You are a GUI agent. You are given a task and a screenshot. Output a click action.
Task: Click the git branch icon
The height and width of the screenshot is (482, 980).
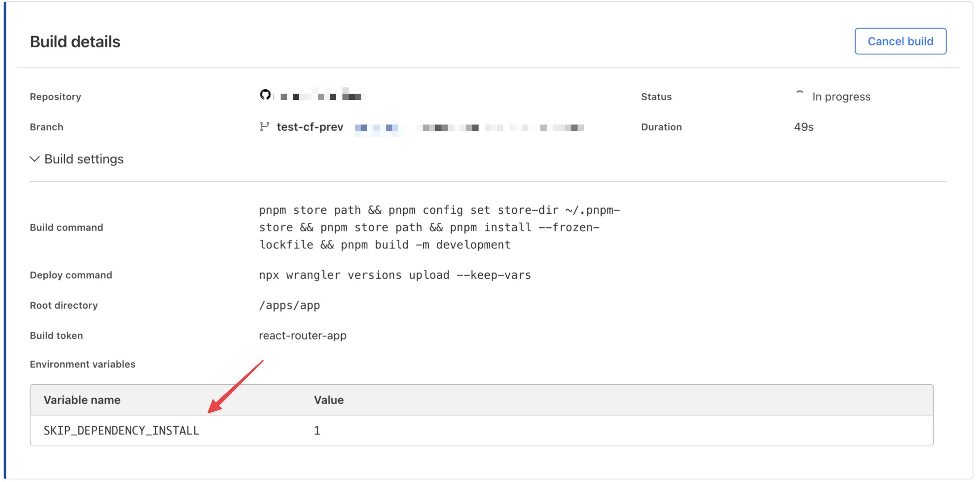264,127
